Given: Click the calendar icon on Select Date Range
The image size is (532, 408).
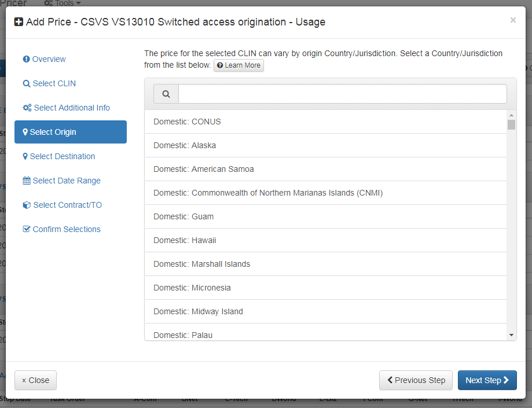Looking at the screenshot, I should [26, 180].
